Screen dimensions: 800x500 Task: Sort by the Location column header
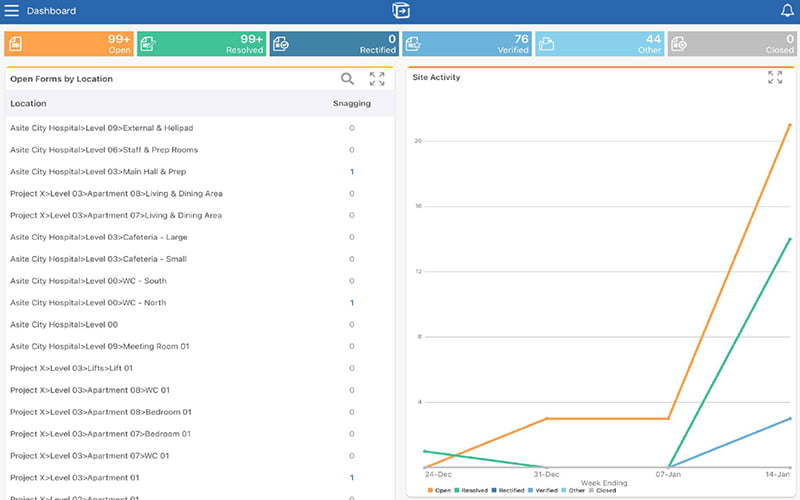tap(28, 104)
